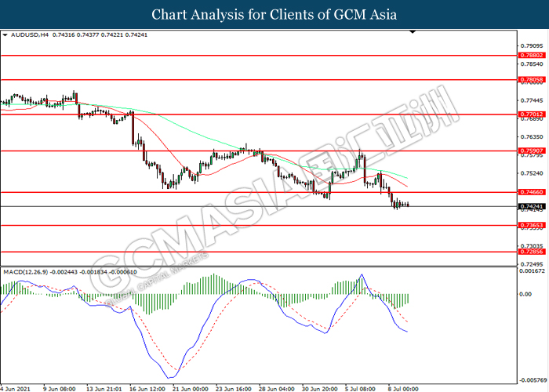The width and height of the screenshot is (549, 392).
Task: Click the 21 Jun 00:00 time label
Action: pyautogui.click(x=190, y=389)
